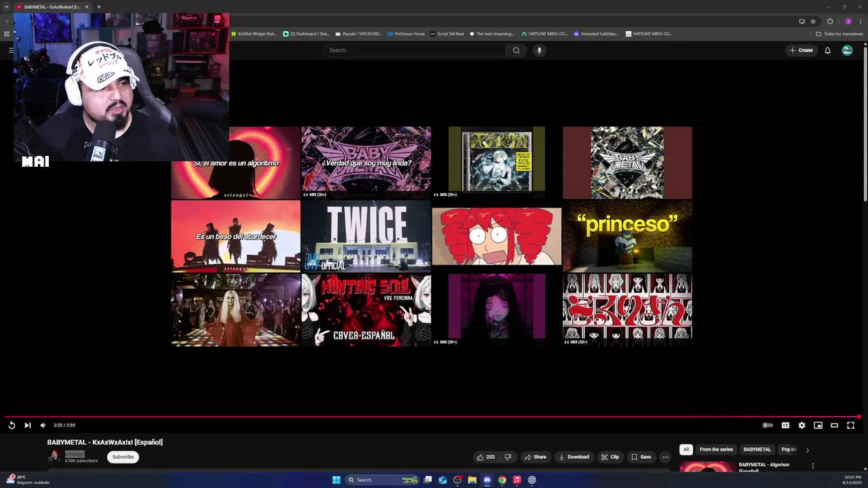Replay the finished video
Image resolution: width=868 pixels, height=488 pixels.
(x=12, y=425)
